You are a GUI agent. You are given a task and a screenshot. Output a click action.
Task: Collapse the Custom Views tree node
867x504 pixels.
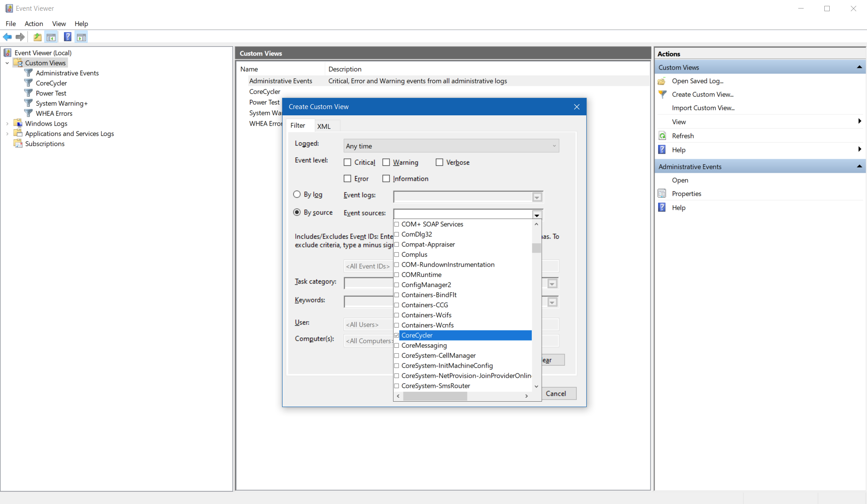coord(7,63)
